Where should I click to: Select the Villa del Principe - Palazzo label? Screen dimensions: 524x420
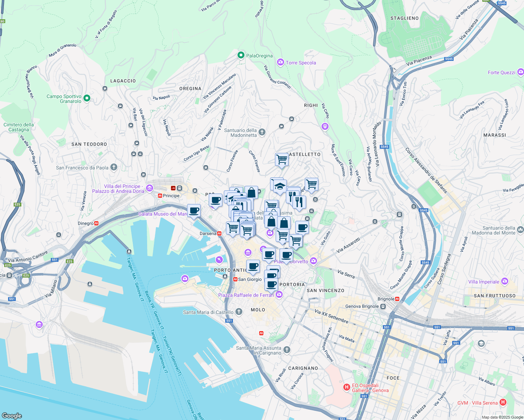(x=118, y=189)
